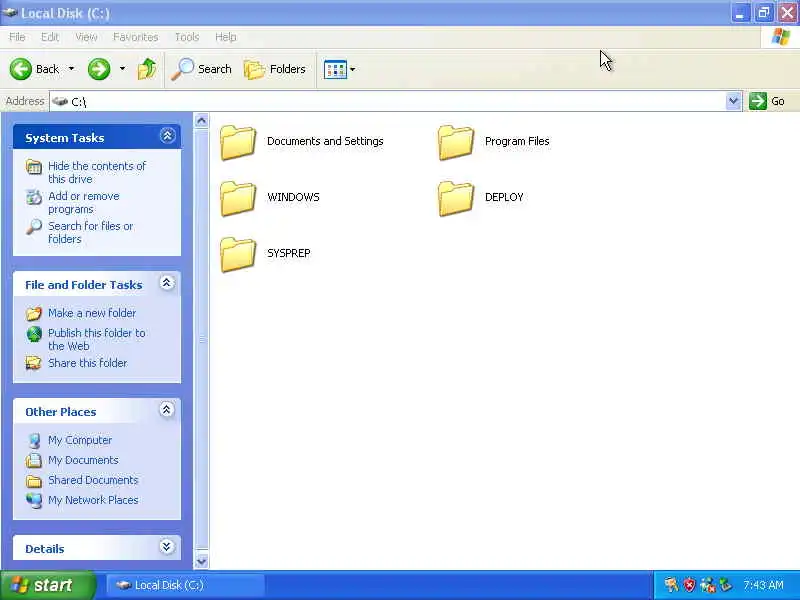Click the Views icon in toolbar

tap(335, 69)
